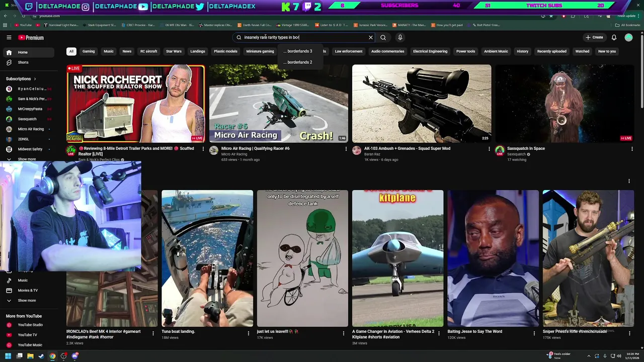This screenshot has width=644, height=362.
Task: Open Saxsquatch In Space live thumbnail
Action: point(565,104)
